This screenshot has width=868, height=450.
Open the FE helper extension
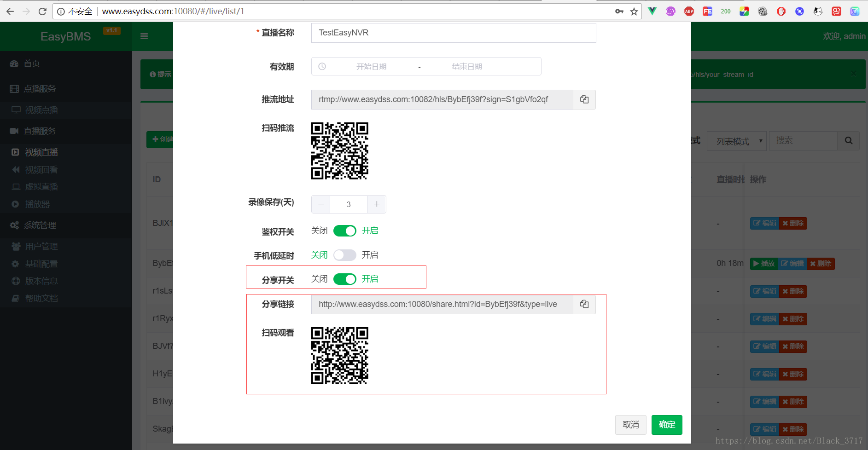pos(707,12)
